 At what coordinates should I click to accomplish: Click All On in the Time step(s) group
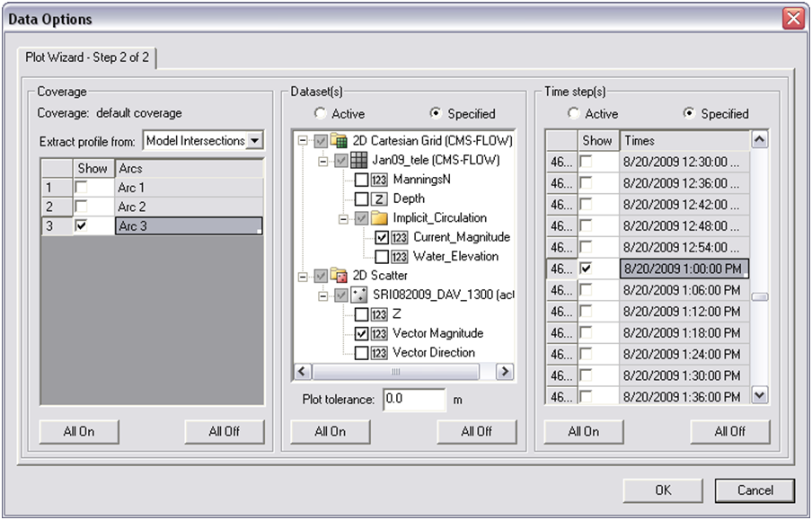584,431
